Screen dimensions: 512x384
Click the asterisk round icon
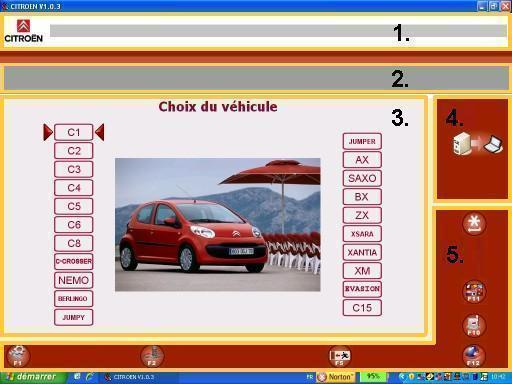pos(474,224)
